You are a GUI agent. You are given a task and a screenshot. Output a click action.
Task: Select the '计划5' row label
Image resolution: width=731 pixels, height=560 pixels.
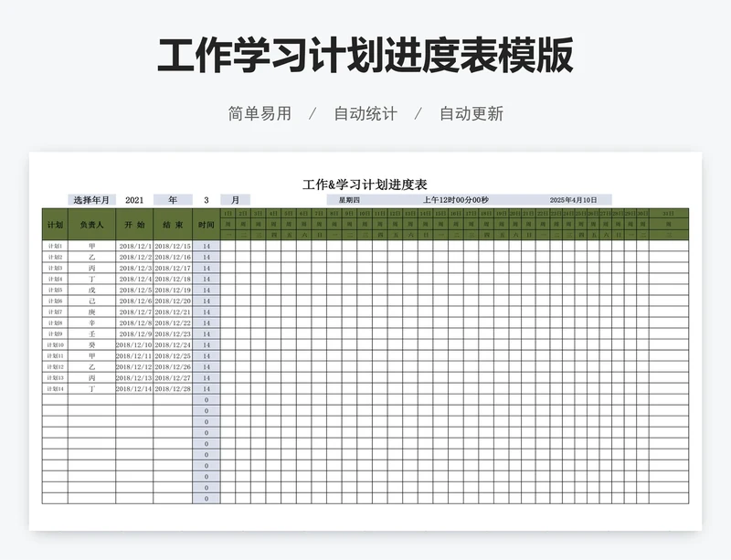(55, 290)
